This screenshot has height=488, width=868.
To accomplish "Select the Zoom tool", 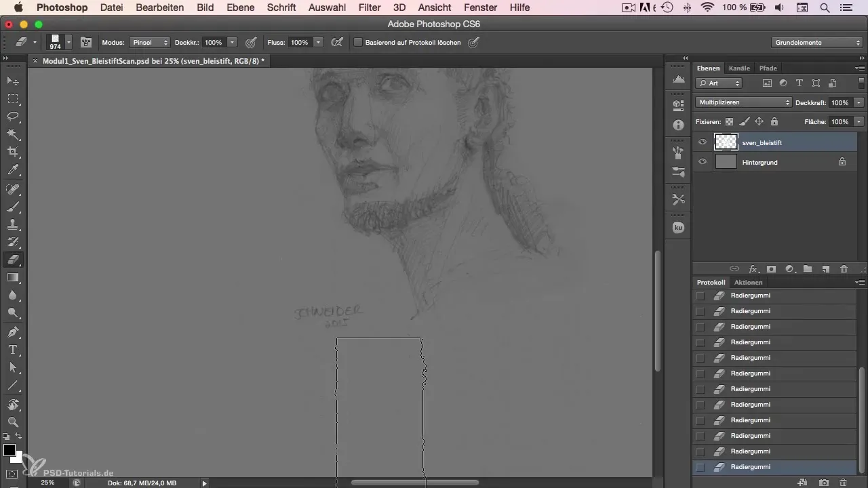I will (x=13, y=422).
